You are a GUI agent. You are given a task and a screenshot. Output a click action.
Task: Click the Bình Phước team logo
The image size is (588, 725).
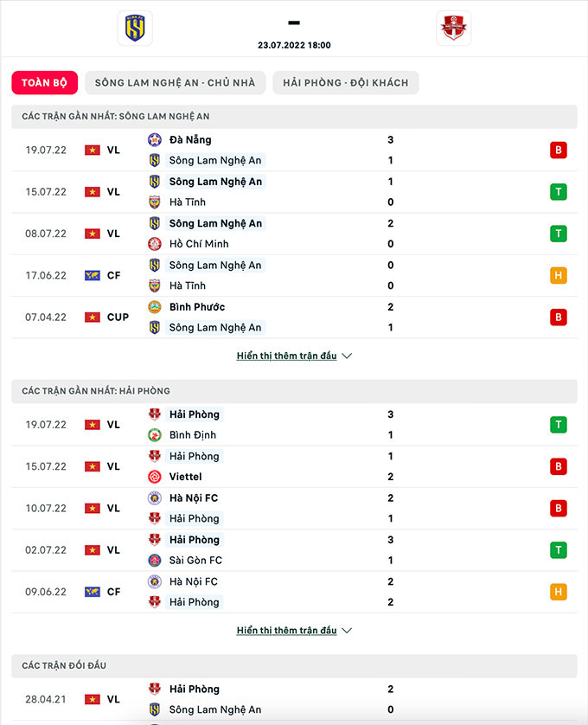point(155,307)
